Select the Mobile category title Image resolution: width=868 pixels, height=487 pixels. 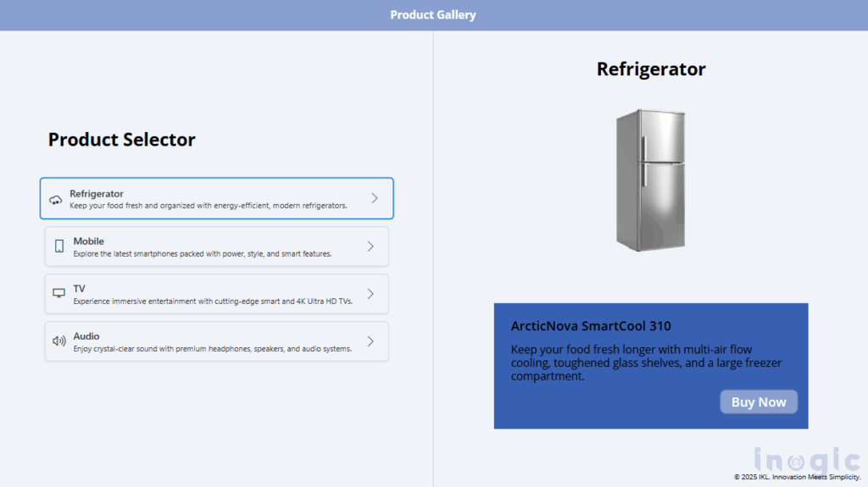click(x=89, y=241)
